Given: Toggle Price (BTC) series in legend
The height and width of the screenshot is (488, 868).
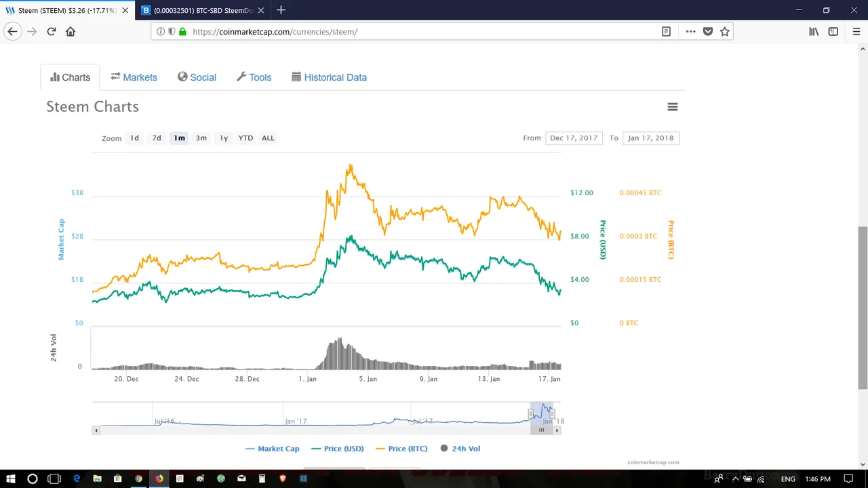Looking at the screenshot, I should click(x=403, y=449).
